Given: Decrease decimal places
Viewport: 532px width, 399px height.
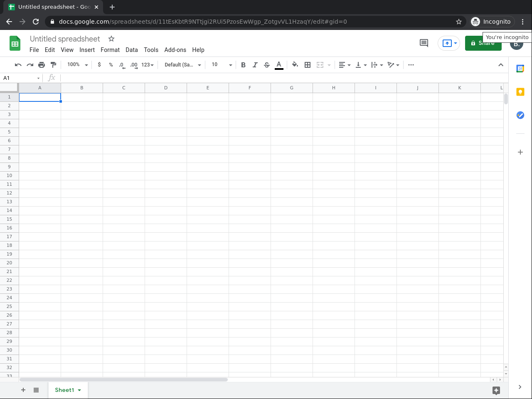Looking at the screenshot, I should [x=122, y=65].
